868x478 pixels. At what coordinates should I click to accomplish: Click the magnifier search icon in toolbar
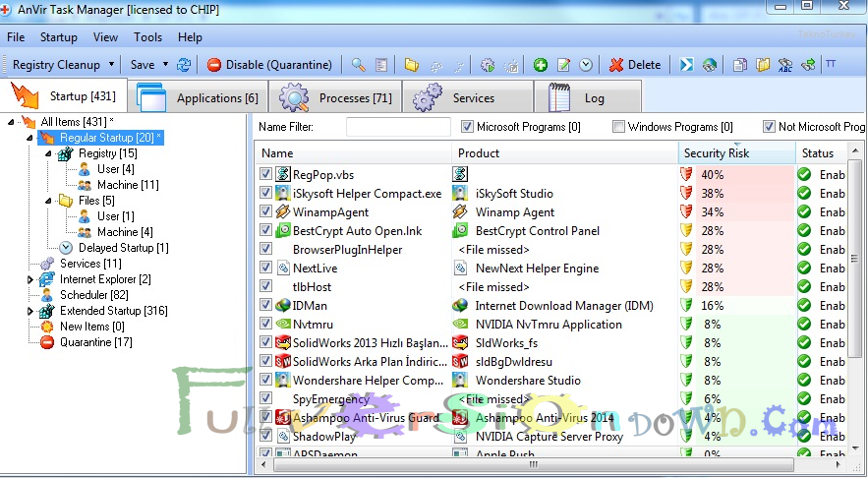(x=358, y=65)
